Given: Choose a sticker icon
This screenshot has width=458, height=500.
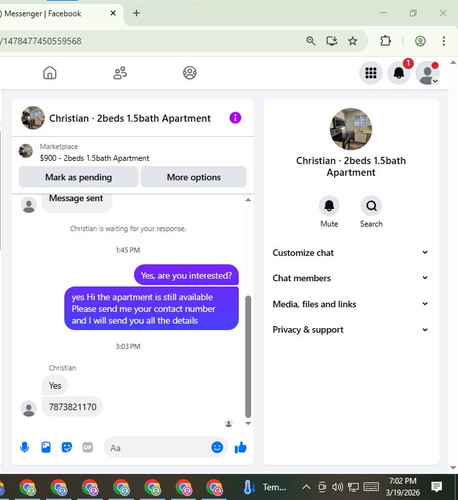Looking at the screenshot, I should pyautogui.click(x=67, y=447).
